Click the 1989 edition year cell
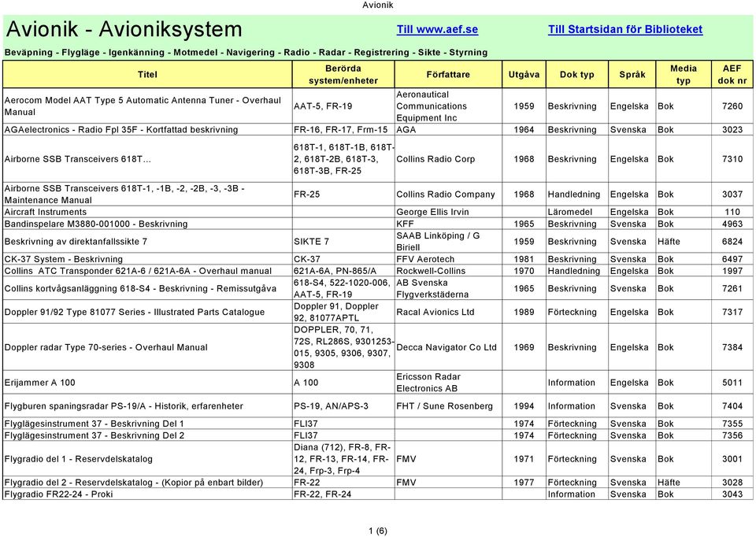756x537 pixels. point(524,312)
